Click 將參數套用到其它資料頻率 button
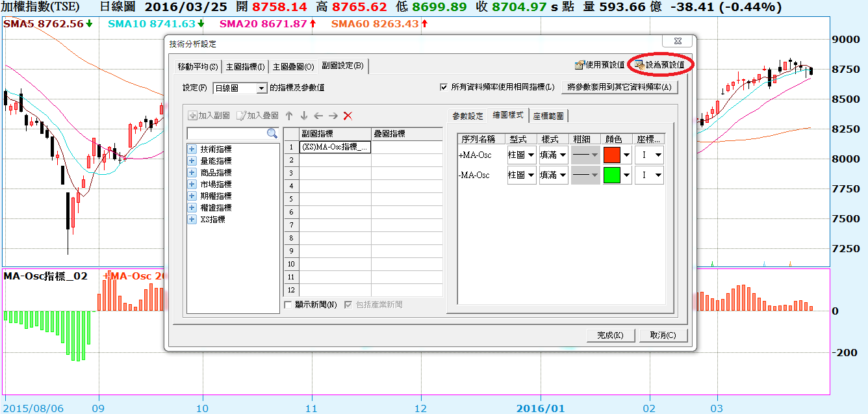Image resolution: width=868 pixels, height=414 pixels. [x=619, y=87]
